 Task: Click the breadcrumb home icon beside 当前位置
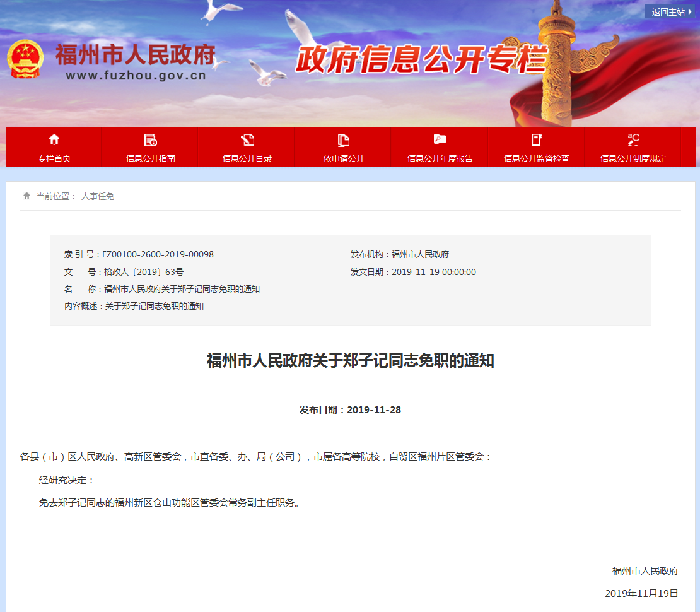26,196
